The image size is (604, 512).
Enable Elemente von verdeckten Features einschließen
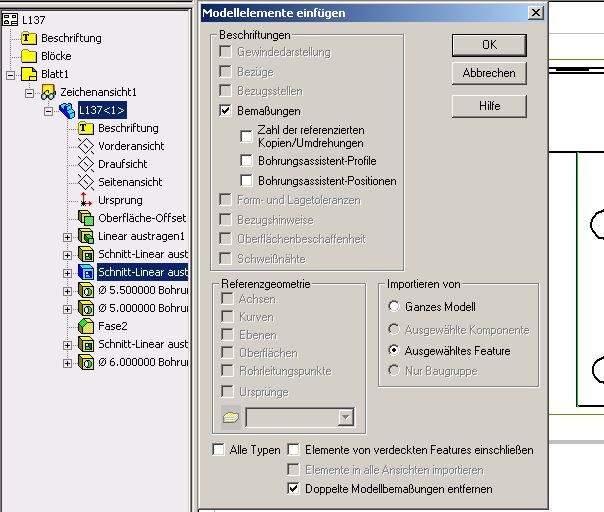(293, 450)
